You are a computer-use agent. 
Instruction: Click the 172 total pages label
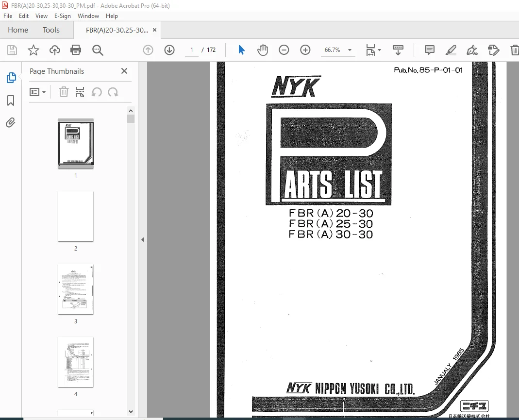pos(211,50)
